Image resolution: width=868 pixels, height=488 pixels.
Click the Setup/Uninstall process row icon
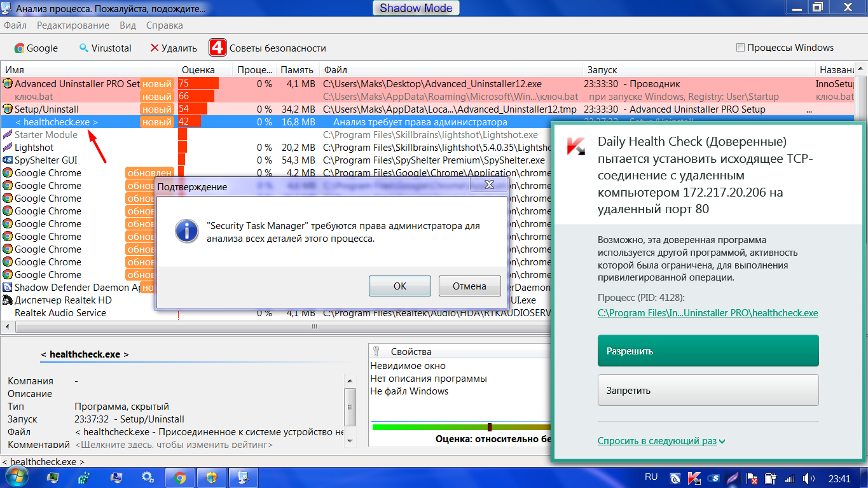(x=8, y=109)
